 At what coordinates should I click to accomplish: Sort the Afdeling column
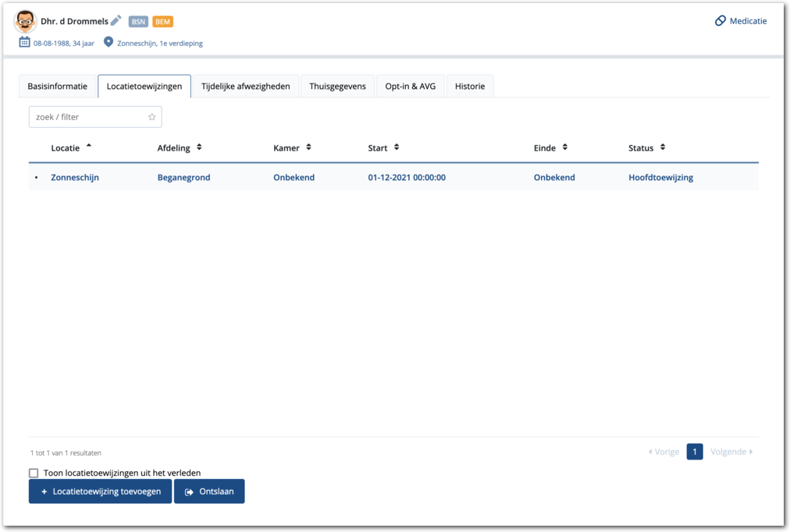(x=199, y=147)
